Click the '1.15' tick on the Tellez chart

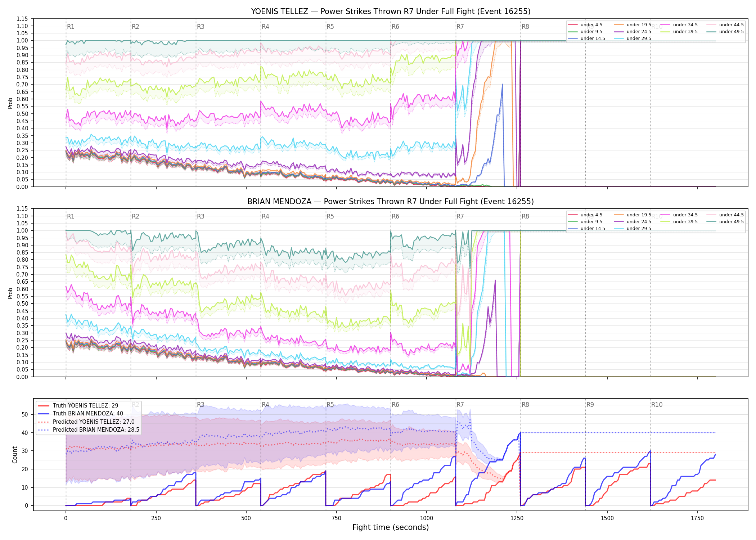tap(22, 19)
